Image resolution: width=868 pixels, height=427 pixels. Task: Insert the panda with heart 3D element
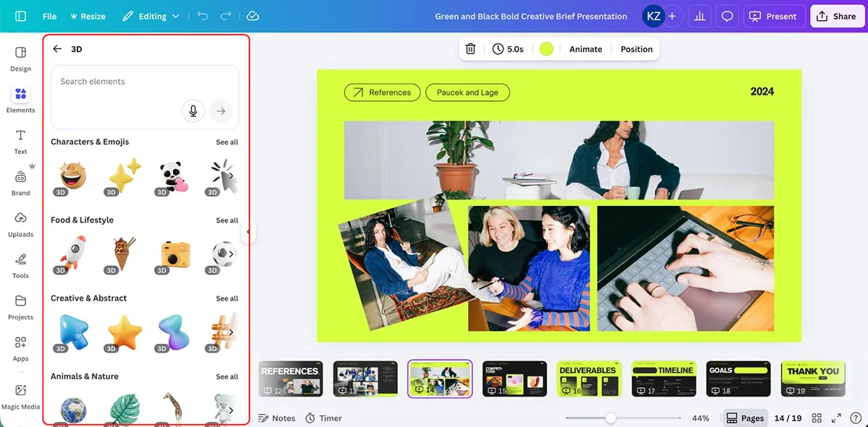click(173, 176)
